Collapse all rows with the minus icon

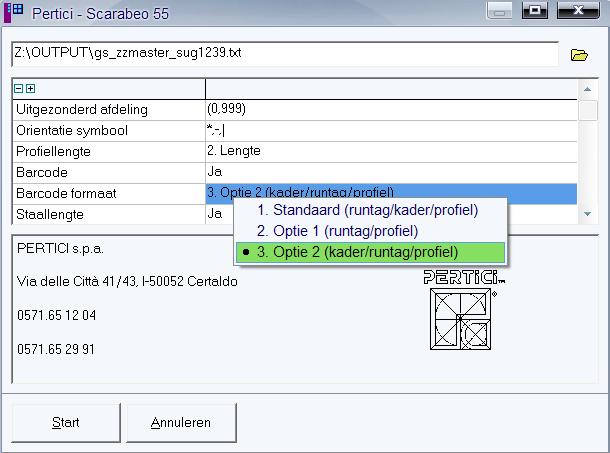pyautogui.click(x=19, y=89)
